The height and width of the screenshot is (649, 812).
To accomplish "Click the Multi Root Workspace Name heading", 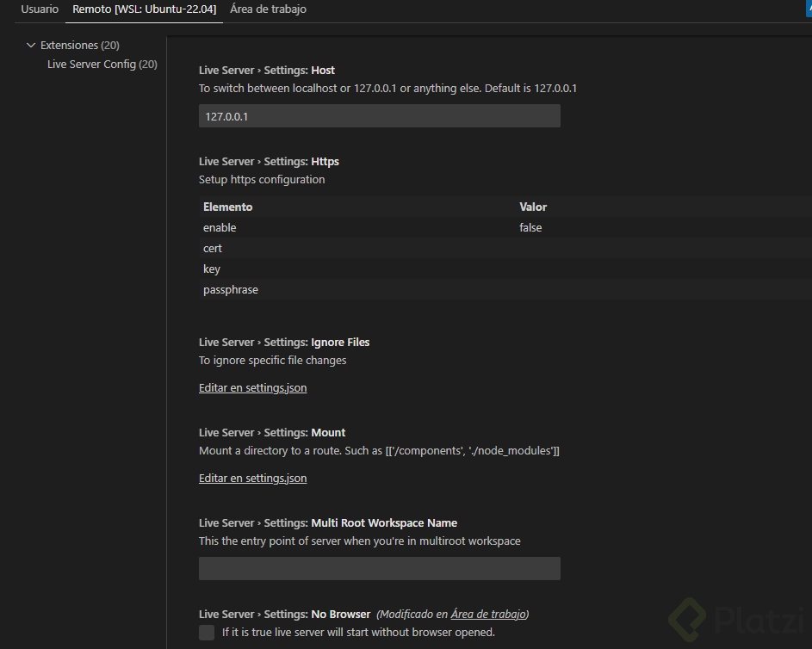I will (x=328, y=523).
